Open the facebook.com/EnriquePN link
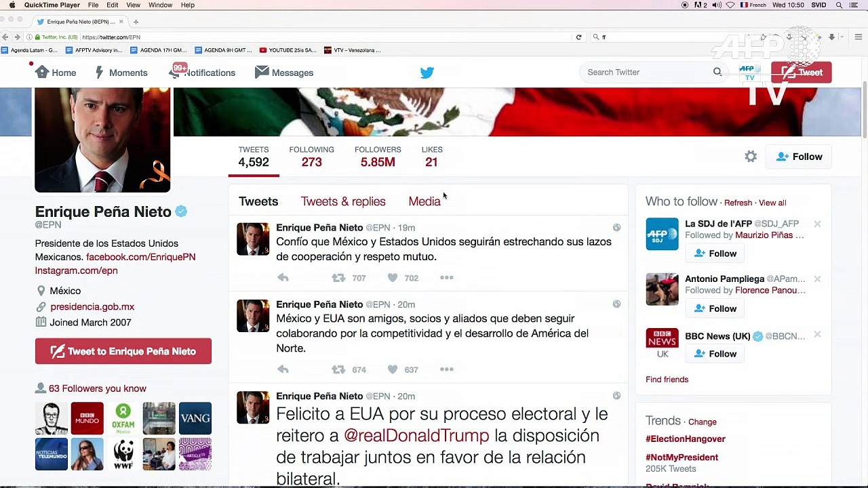Viewport: 868px width, 488px height. 140,257
